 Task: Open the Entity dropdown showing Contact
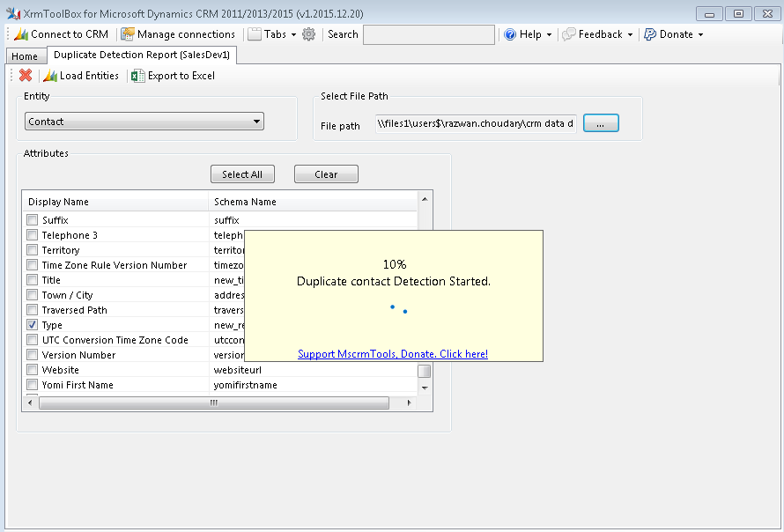(x=144, y=122)
